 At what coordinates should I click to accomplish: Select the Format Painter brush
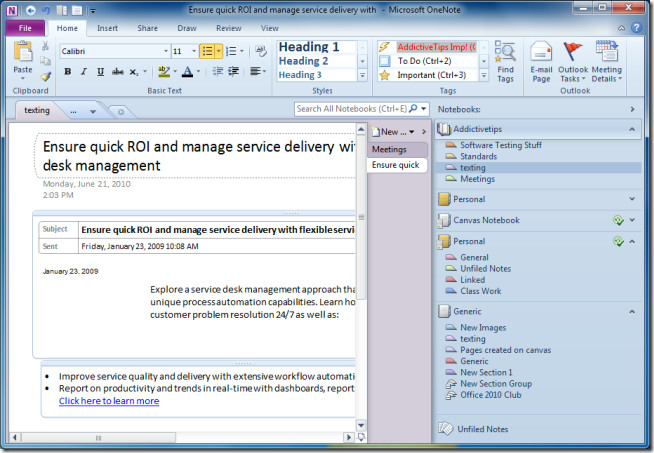(45, 76)
